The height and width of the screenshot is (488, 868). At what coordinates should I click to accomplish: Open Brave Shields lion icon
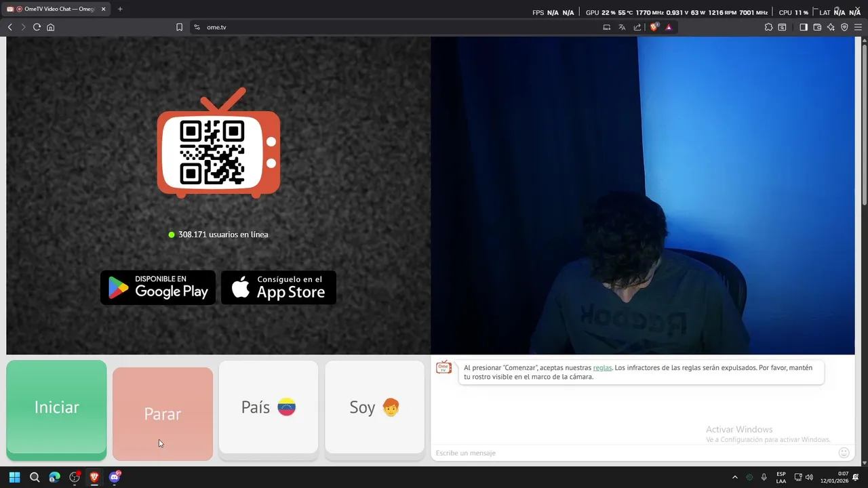pyautogui.click(x=654, y=27)
